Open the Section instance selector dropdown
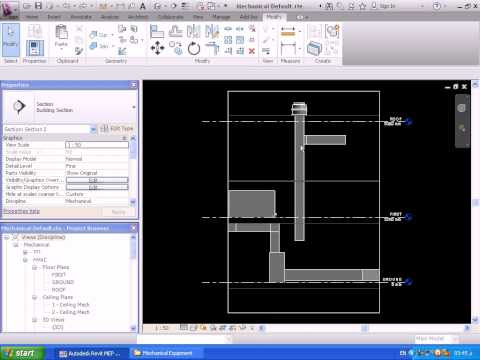480x360 pixels. click(93, 129)
